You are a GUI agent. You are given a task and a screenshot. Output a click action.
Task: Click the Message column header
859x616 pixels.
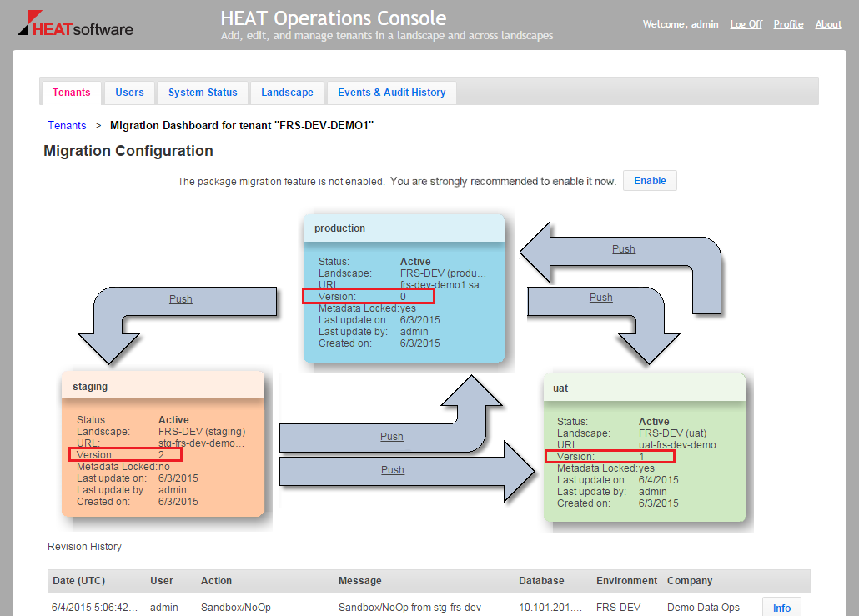point(360,581)
